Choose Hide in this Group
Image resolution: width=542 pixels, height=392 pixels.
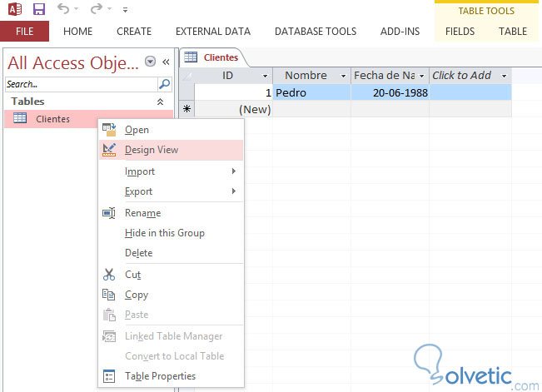click(172, 233)
